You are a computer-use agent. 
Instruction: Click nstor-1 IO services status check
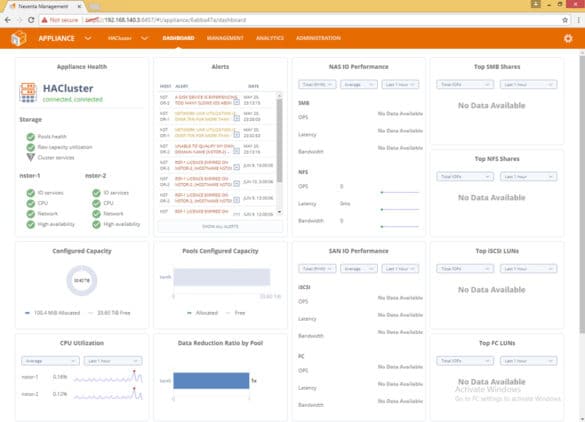pyautogui.click(x=31, y=193)
